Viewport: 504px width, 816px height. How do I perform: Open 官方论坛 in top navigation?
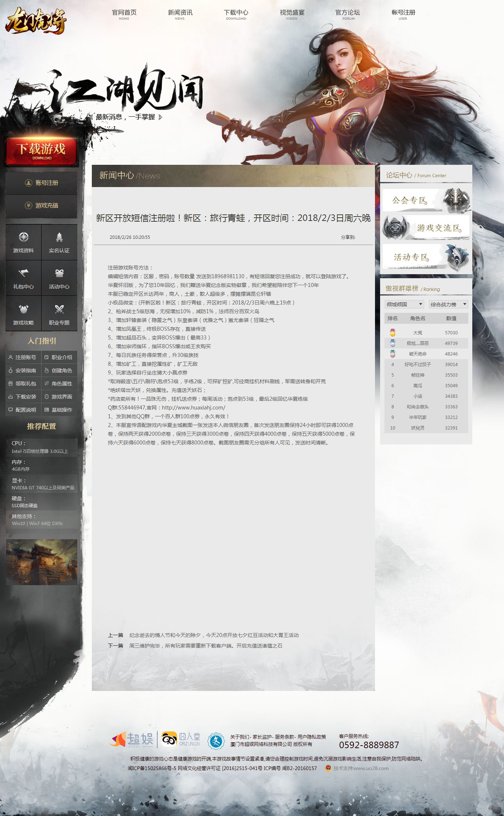[x=348, y=15]
